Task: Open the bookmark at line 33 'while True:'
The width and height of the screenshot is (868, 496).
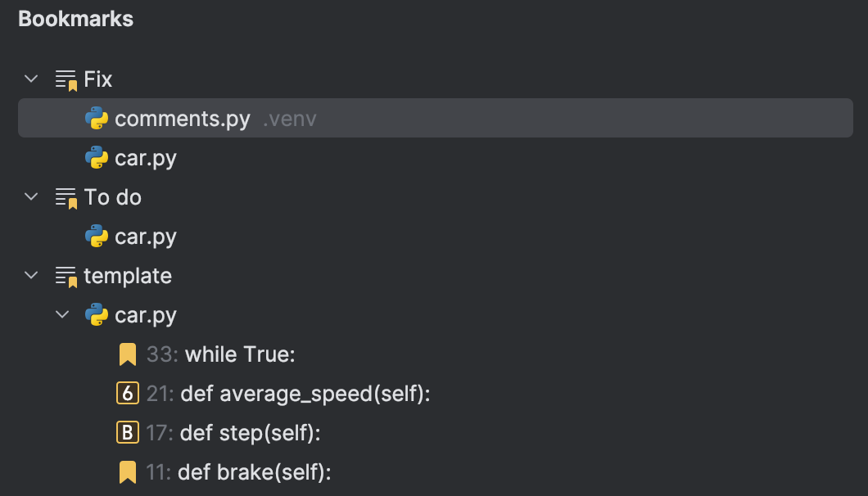Action: [237, 354]
